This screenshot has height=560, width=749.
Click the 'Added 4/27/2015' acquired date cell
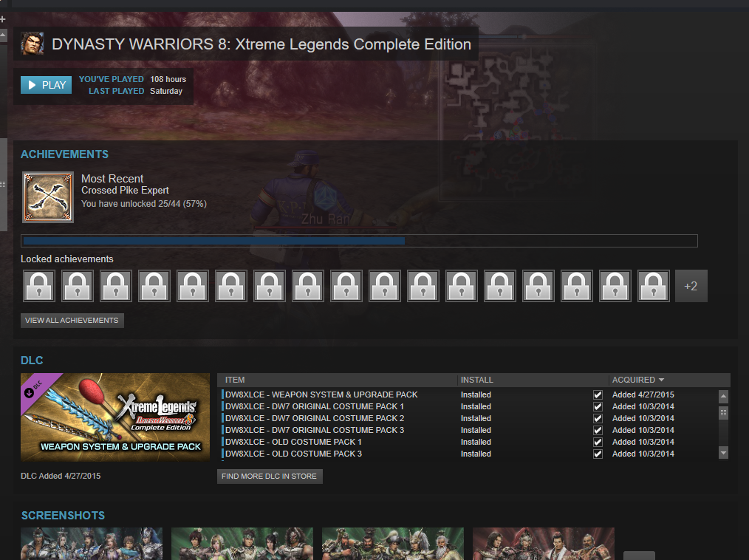pos(643,395)
